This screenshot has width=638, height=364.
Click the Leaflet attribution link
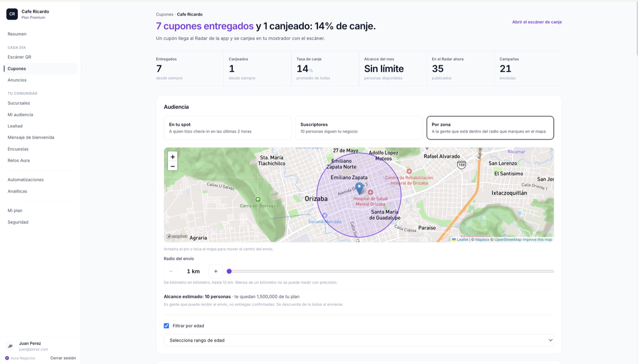(x=460, y=240)
